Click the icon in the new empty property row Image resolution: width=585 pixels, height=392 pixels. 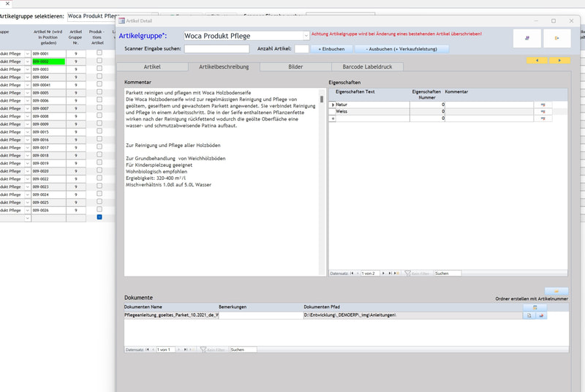click(x=543, y=118)
